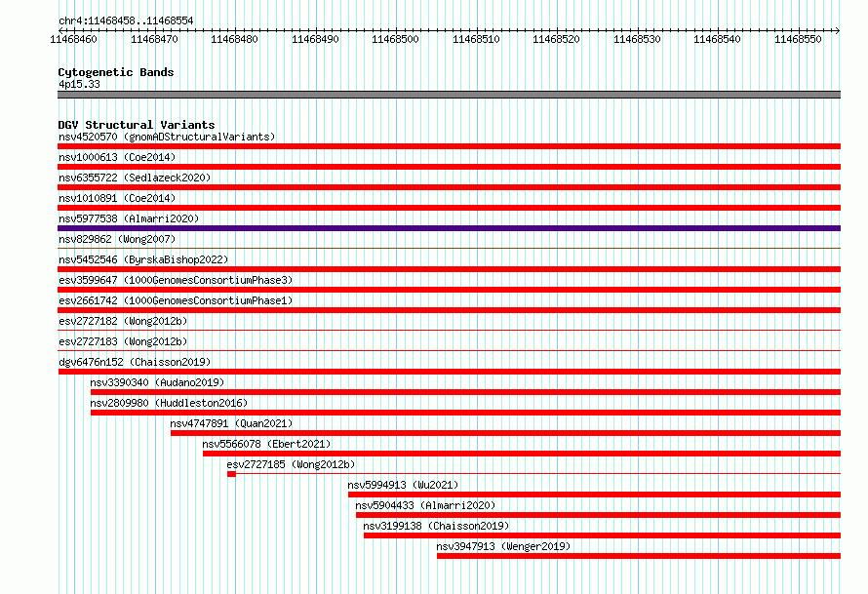
Task: Select the nsv829862 (Wong2007) variant label
Action: click(117, 239)
